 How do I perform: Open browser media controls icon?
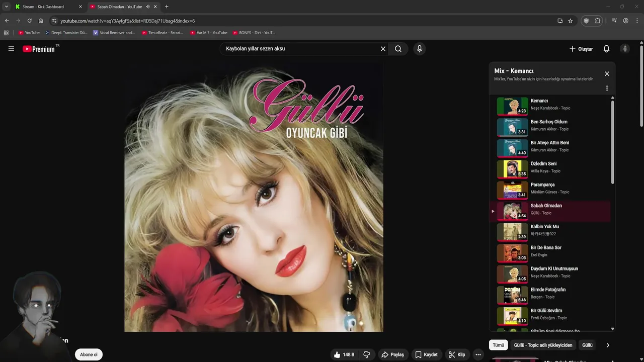[x=614, y=21]
